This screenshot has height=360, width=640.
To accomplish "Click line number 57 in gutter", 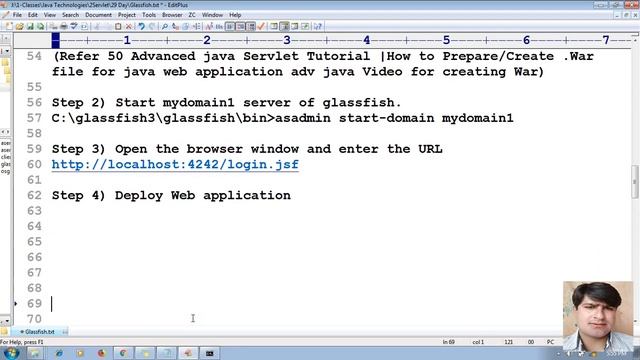I will 34,118.
